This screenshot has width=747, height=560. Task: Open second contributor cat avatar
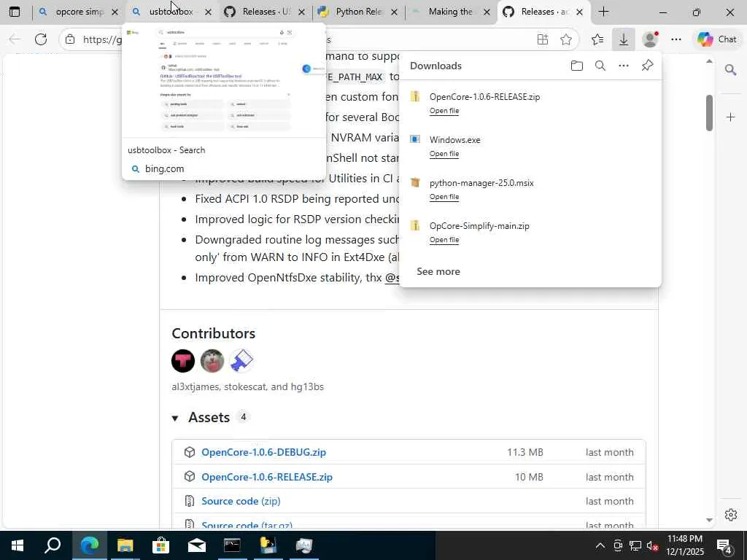(x=212, y=360)
